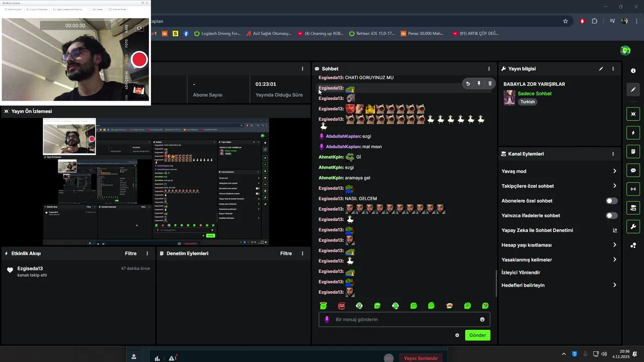Open Filtre in Etkinlik Akışı panel
The width and height of the screenshot is (644, 362).
131,253
